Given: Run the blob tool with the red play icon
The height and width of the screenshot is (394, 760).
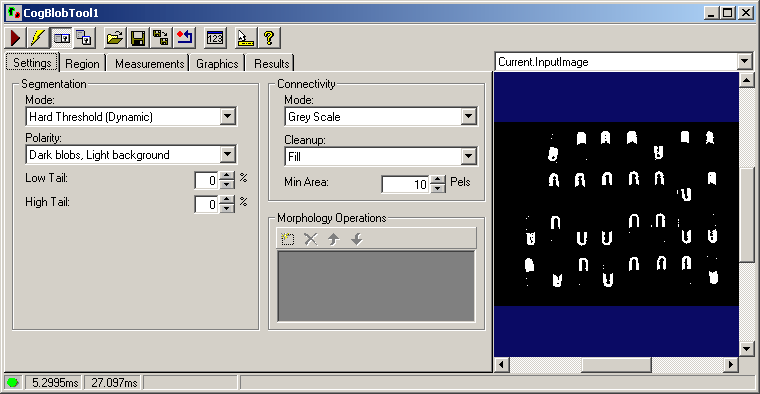Looking at the screenshot, I should point(16,38).
